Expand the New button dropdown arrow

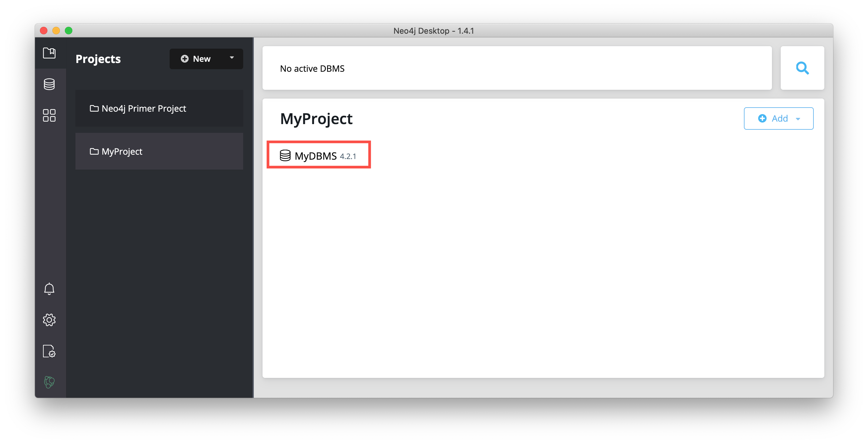[x=232, y=58]
